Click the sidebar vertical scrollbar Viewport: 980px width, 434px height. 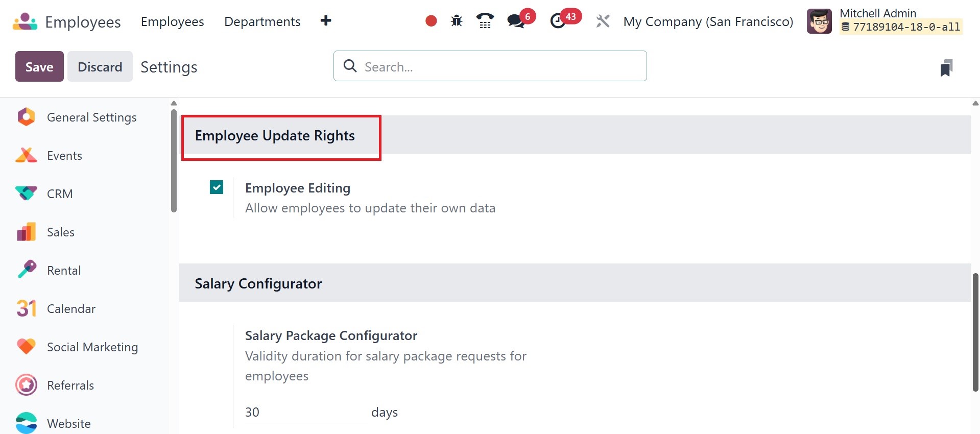tap(174, 161)
